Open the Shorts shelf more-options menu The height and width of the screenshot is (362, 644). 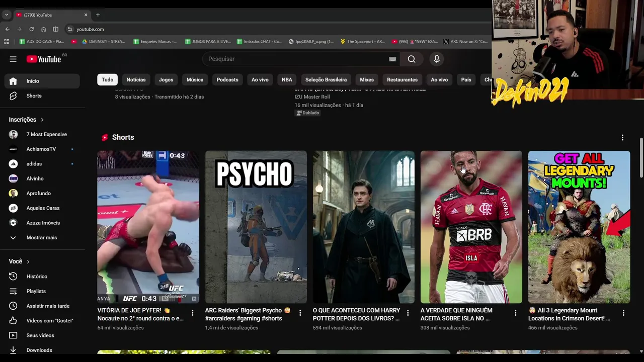[622, 137]
